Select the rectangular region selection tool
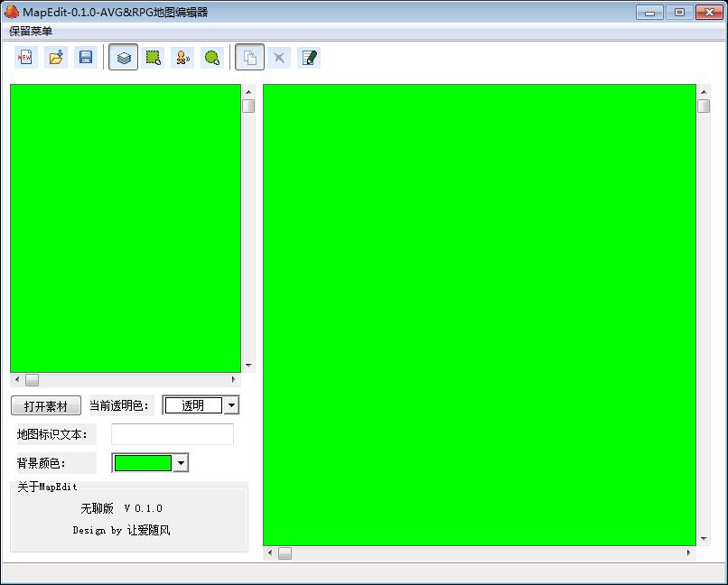The image size is (728, 585). tap(154, 58)
